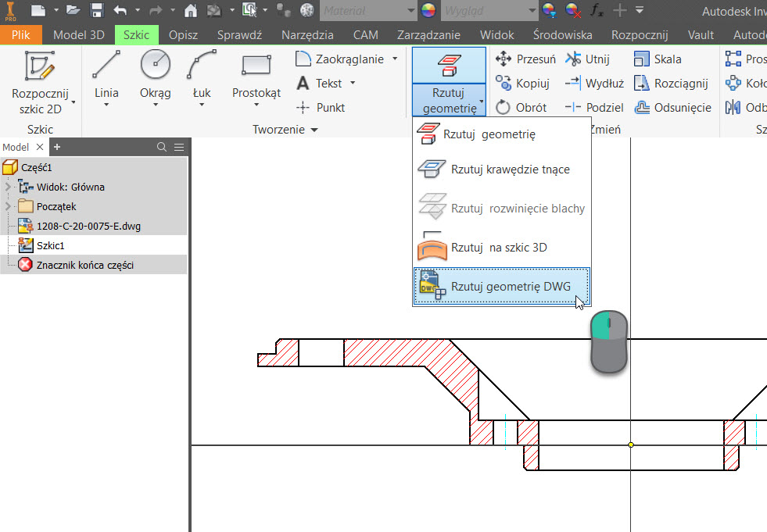
Task: Switch to the Model 3D ribbon tab
Action: pos(78,35)
